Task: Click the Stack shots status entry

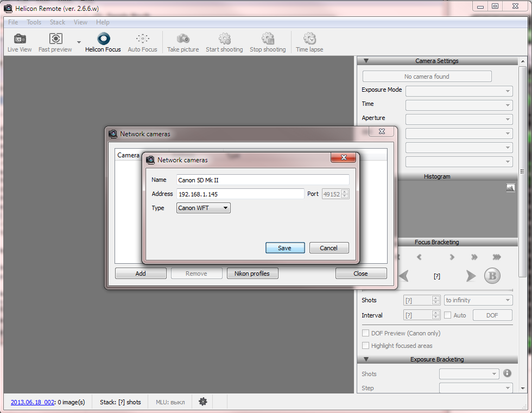Action: coord(120,402)
